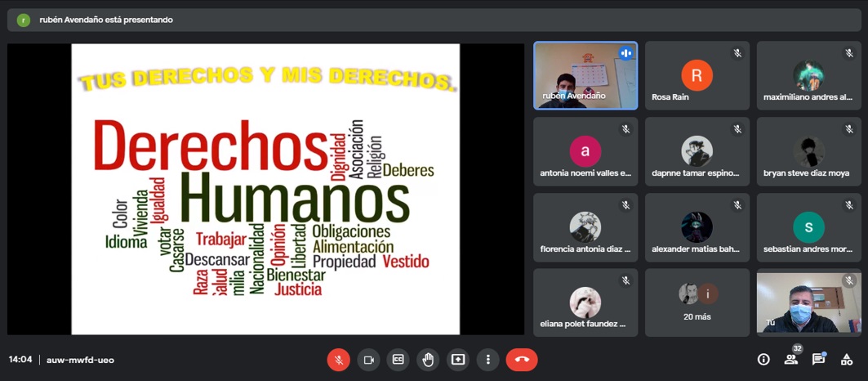Select sebastian andres mor... participant tile
The image size is (868, 381).
(x=808, y=227)
